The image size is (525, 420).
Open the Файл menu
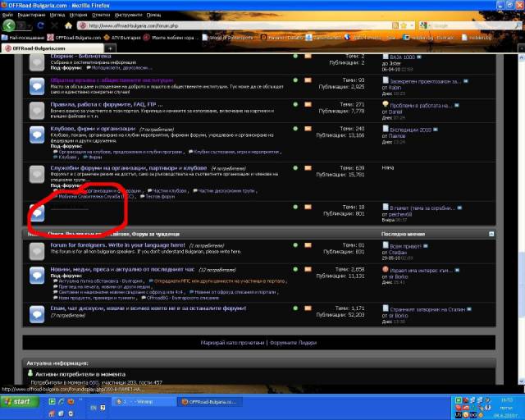click(7, 15)
